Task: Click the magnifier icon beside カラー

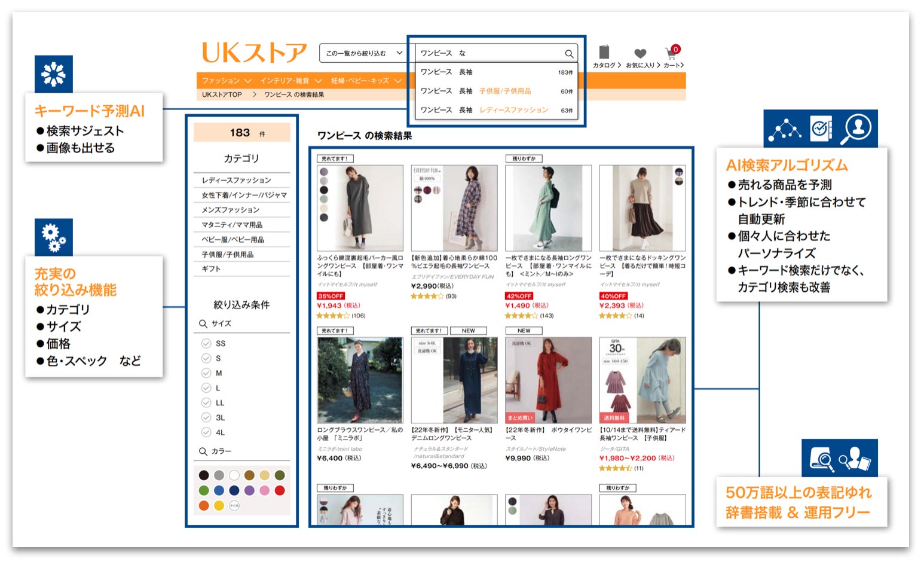Action: pyautogui.click(x=203, y=451)
